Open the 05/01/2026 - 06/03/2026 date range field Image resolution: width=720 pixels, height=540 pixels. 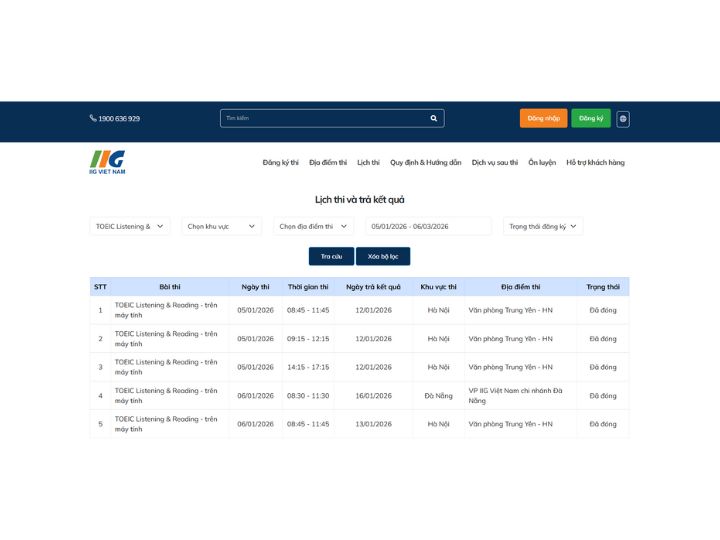pyautogui.click(x=428, y=226)
